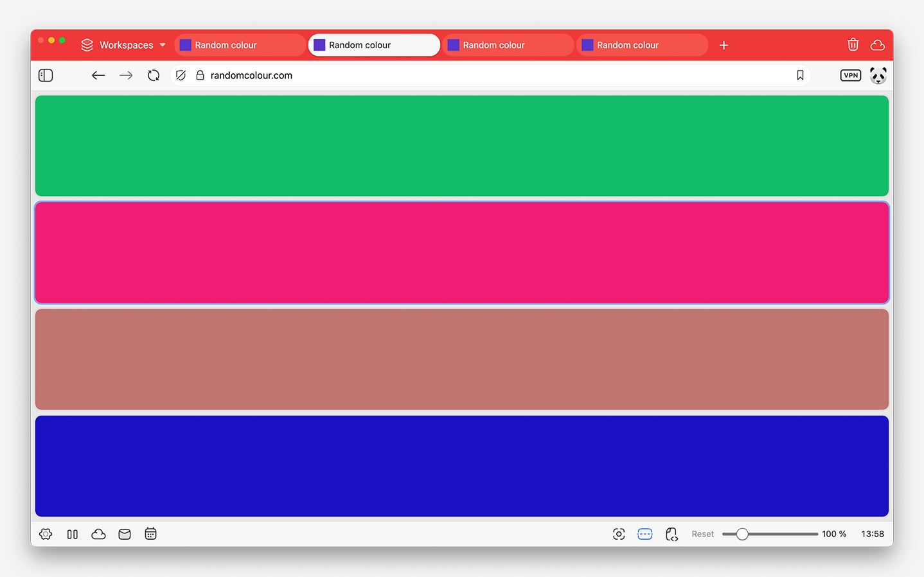The height and width of the screenshot is (577, 924).
Task: Toggle the panel icon in the status bar
Action: (73, 534)
